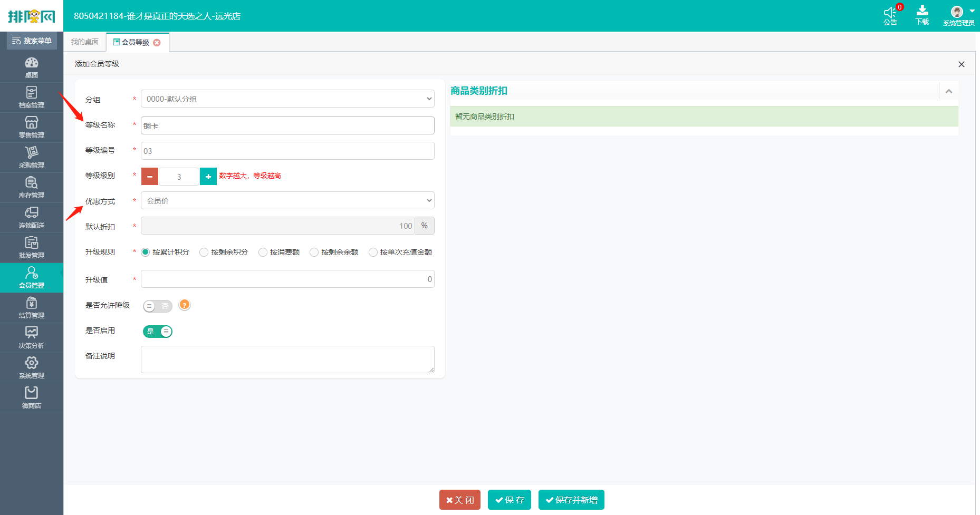Click the 等级级别 number field
The image size is (980, 515).
[x=179, y=177]
